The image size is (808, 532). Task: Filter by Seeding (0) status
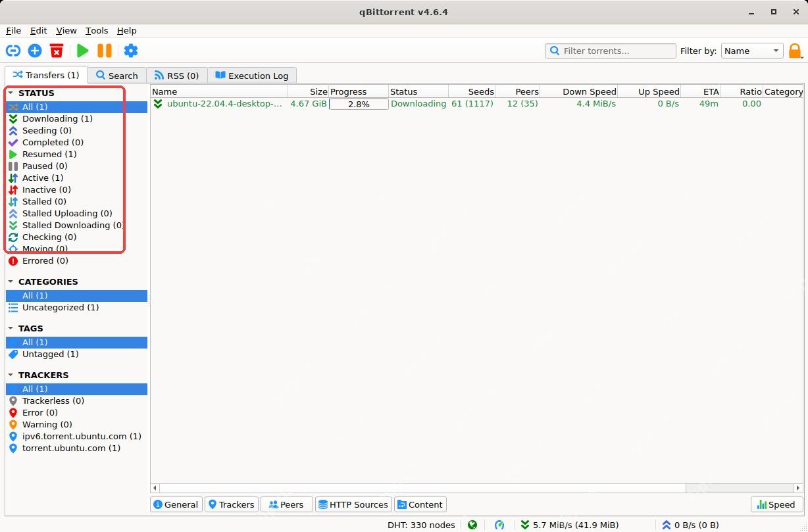tap(47, 130)
